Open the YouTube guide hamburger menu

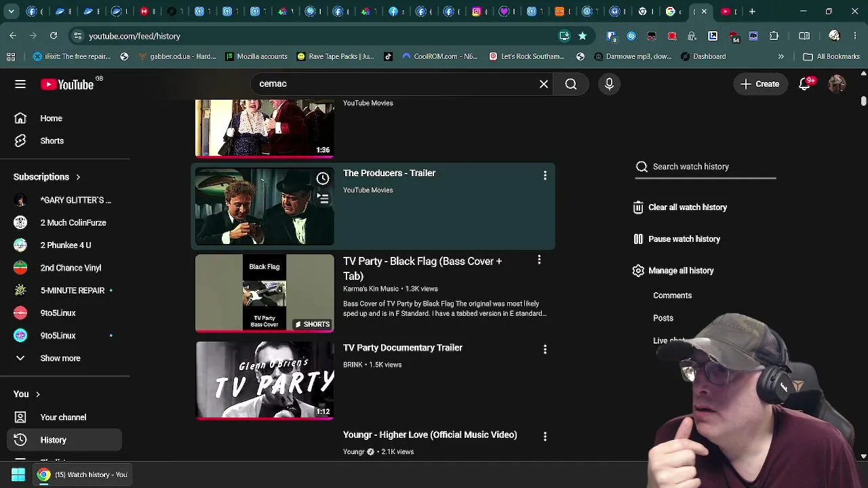point(20,84)
